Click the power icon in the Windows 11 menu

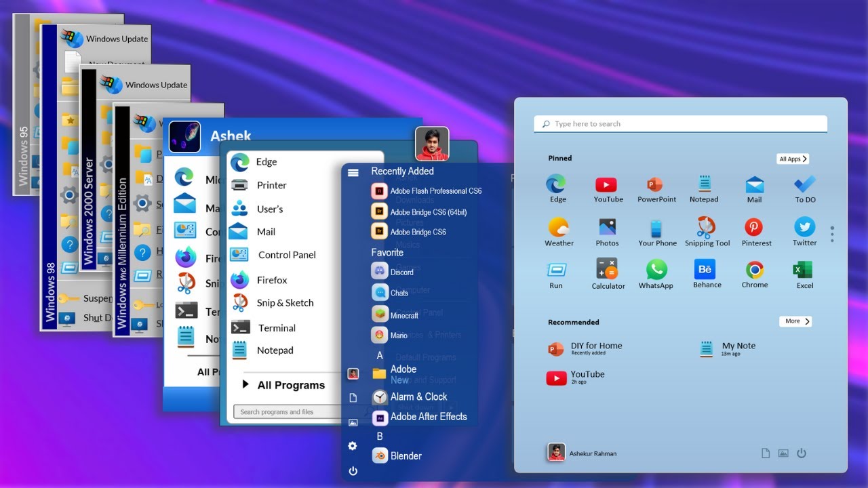pos(802,453)
